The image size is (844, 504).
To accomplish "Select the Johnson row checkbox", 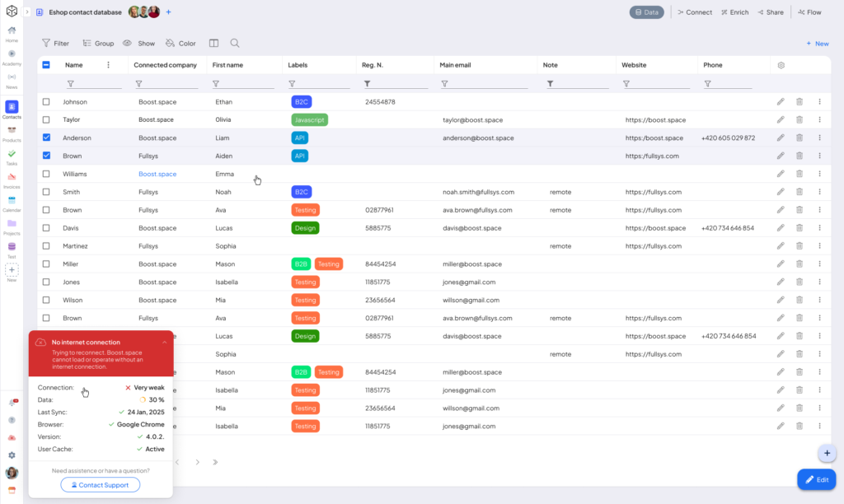I will click(46, 102).
